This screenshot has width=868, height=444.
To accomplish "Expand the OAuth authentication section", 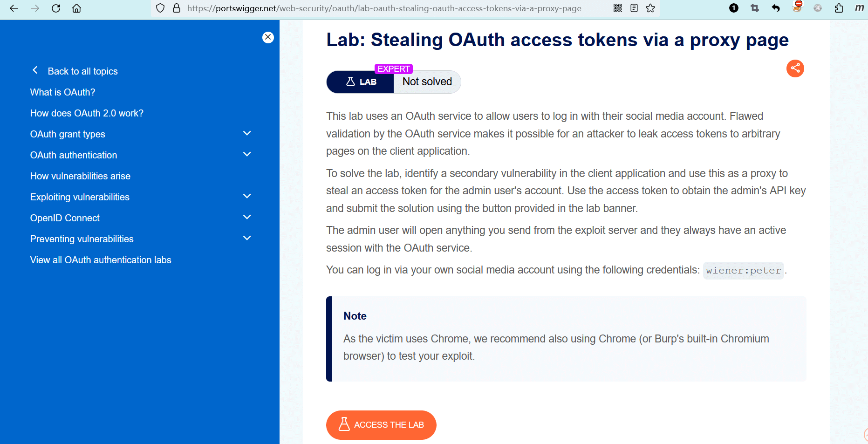I will pos(247,155).
